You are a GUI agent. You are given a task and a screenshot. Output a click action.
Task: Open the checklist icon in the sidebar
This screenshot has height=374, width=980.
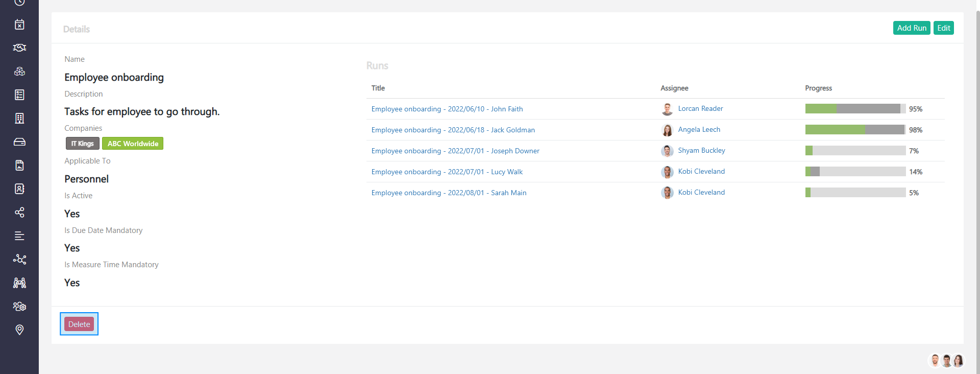[x=19, y=95]
